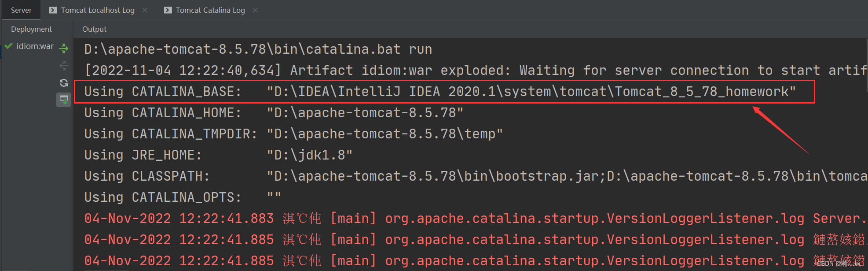Viewport: 868px width, 271px height.
Task: Click the Using CATALINA_TMPDIR line
Action: point(293,134)
